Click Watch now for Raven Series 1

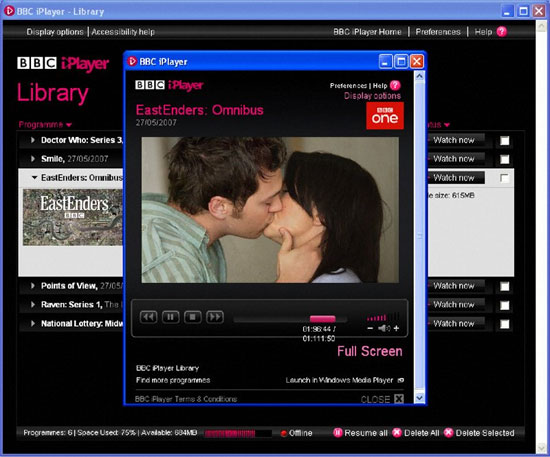coord(456,304)
